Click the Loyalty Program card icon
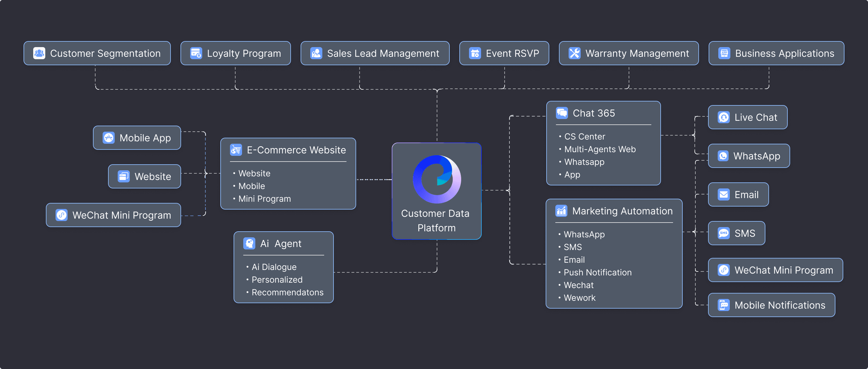 coord(196,53)
